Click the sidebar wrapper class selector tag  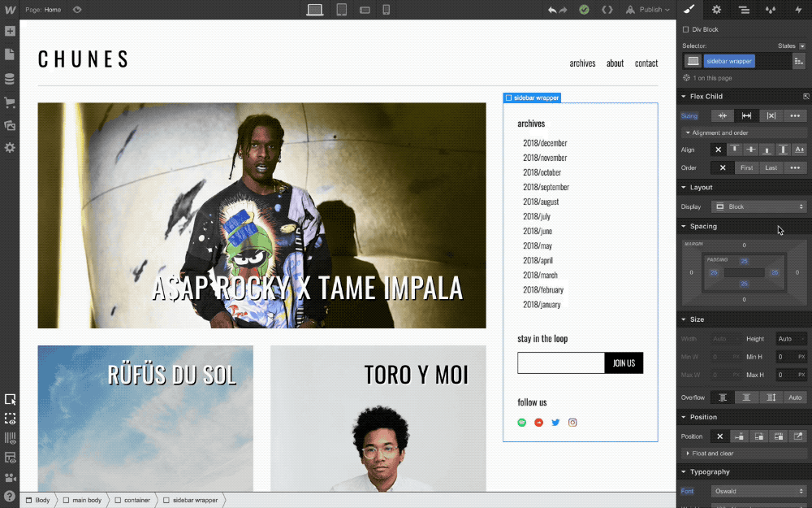(x=728, y=61)
